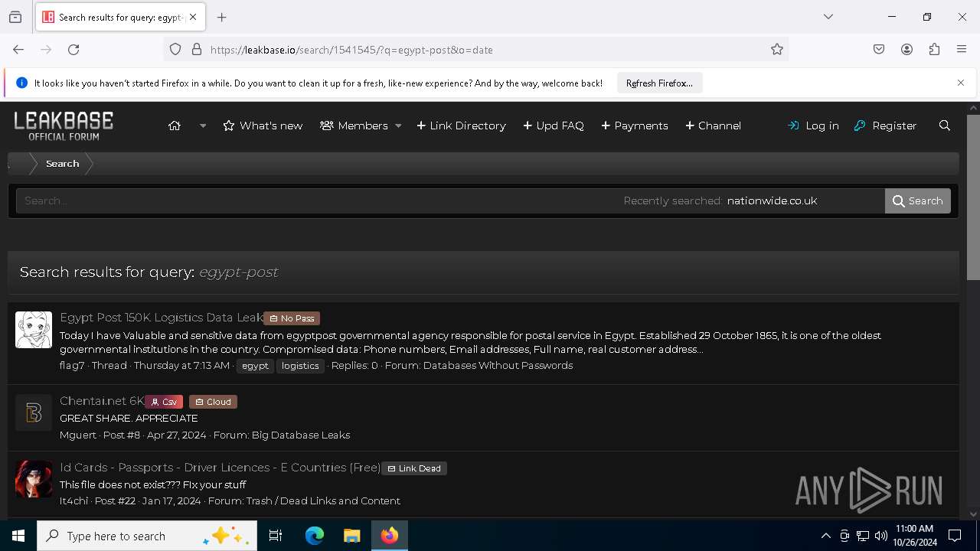Viewport: 980px width, 551px height.
Task: Click the Cloud label tag
Action: (x=213, y=402)
